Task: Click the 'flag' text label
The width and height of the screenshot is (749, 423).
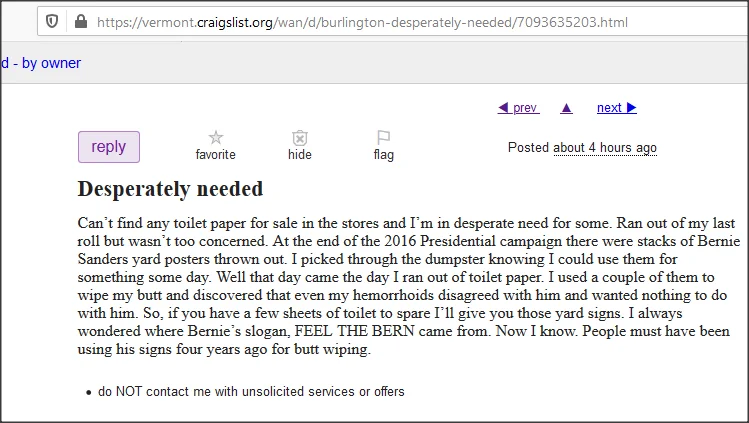Action: point(384,155)
